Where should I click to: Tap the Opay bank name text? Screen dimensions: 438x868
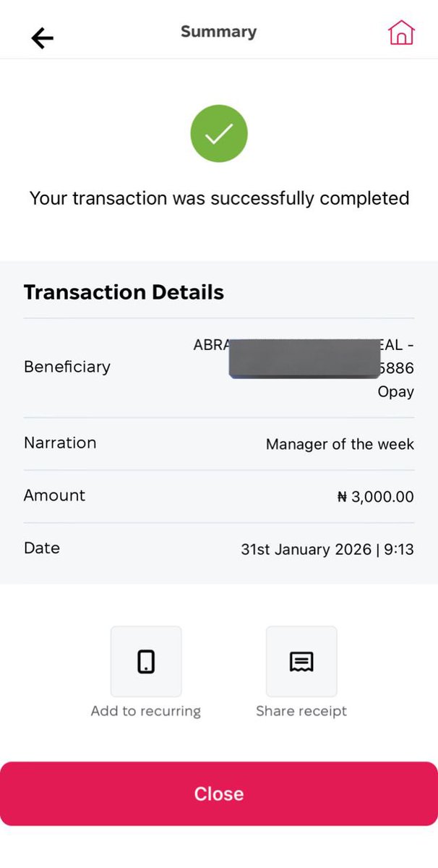(396, 392)
